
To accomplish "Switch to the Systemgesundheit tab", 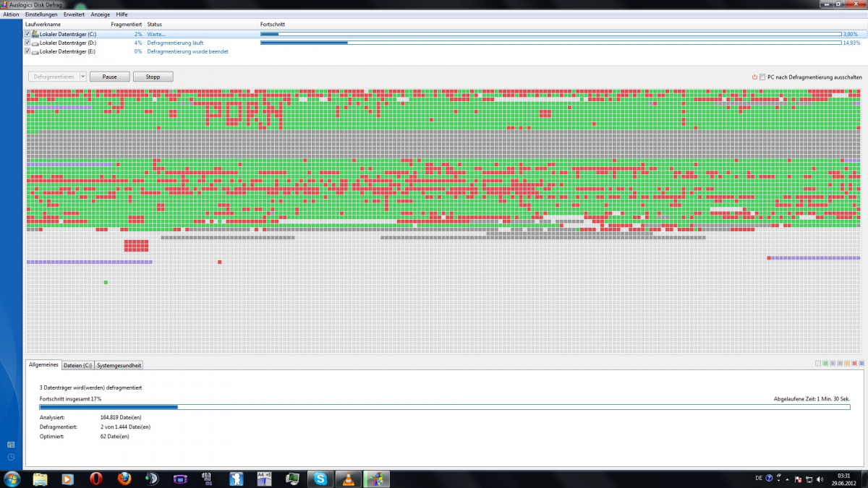I will [x=119, y=365].
